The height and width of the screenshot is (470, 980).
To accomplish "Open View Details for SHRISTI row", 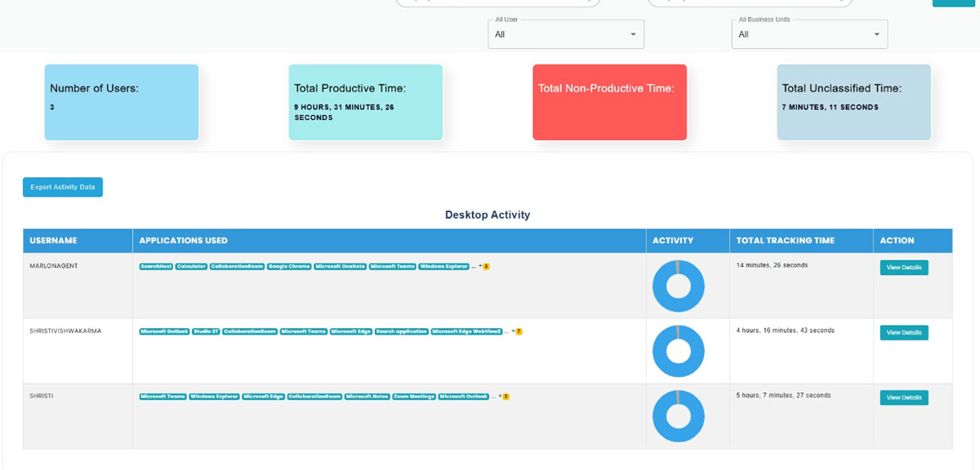I will [903, 398].
